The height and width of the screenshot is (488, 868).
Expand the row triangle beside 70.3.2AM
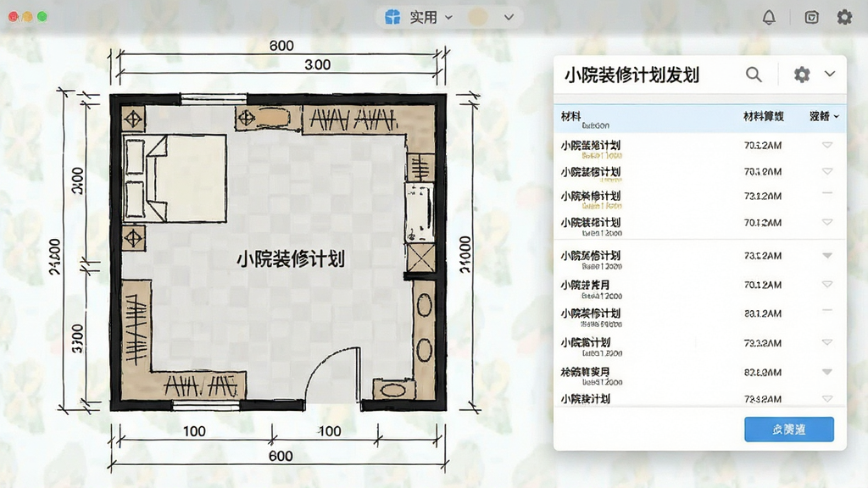[x=827, y=145]
